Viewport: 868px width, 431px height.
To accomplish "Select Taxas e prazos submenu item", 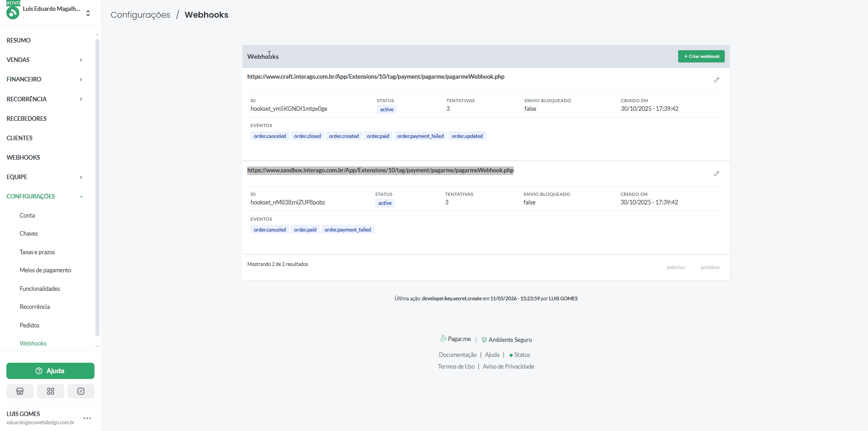I will [x=37, y=252].
